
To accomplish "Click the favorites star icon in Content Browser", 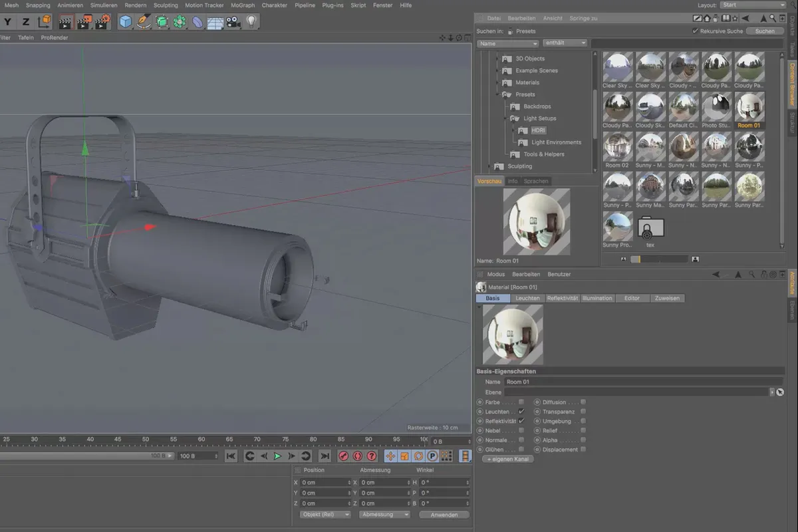I will point(735,18).
